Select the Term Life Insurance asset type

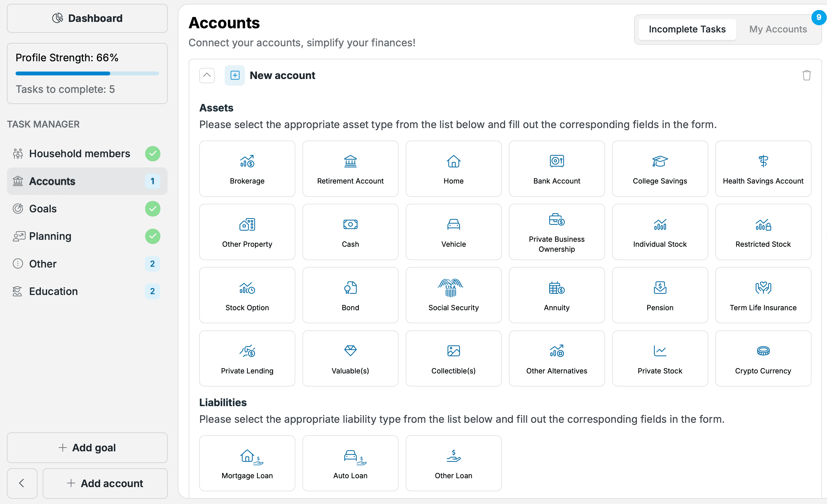tap(763, 295)
